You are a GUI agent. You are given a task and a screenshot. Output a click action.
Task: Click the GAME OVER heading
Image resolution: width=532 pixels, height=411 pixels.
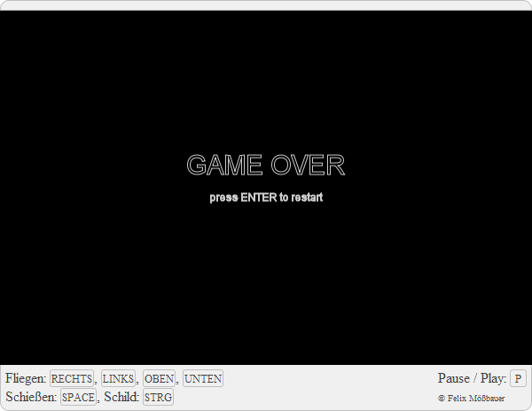pos(266,165)
